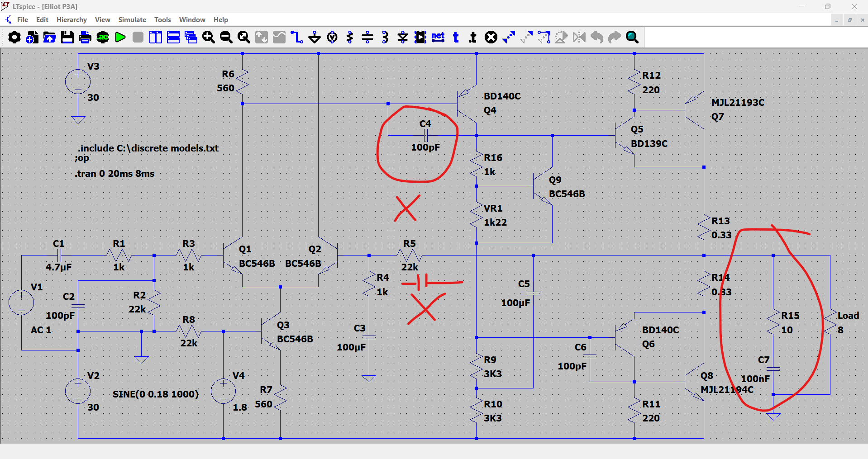The image size is (868, 459).
Task: Open Configure Analysis (.ac) icon
Action: 103,37
